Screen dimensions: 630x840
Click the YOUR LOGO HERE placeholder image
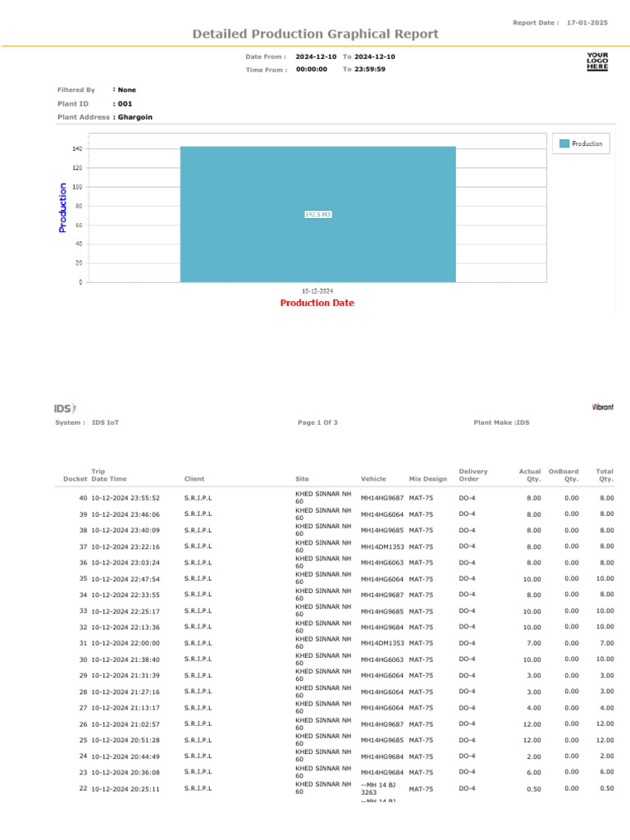[x=597, y=62]
